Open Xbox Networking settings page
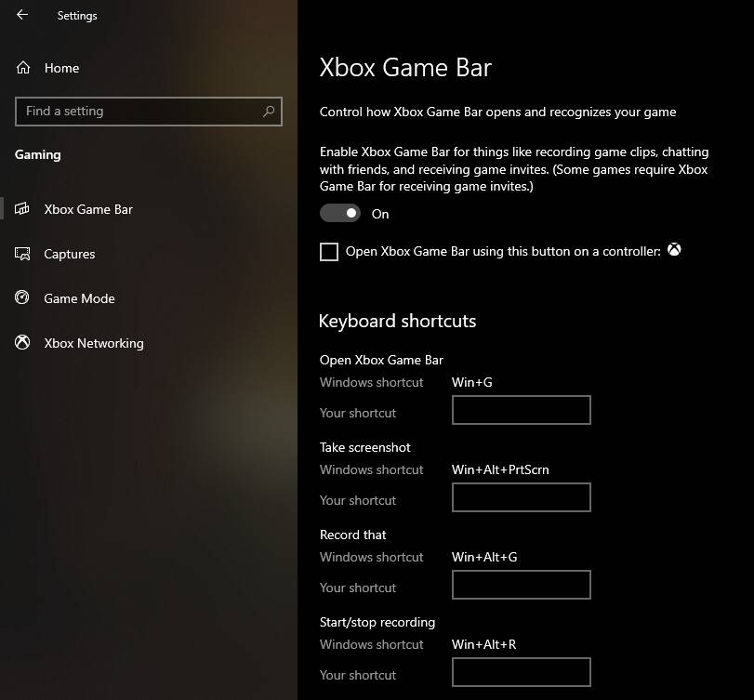This screenshot has width=754, height=700. point(94,343)
